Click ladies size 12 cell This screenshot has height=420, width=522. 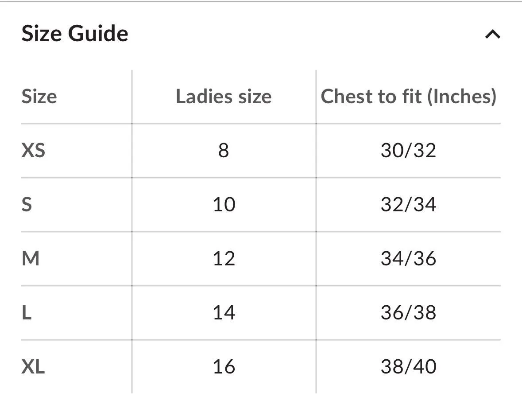click(x=224, y=259)
